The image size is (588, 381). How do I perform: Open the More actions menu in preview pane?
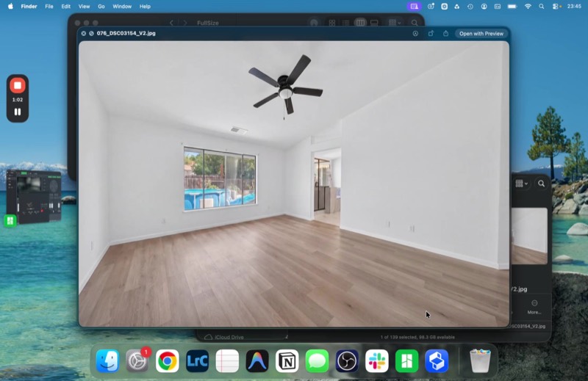(x=534, y=307)
